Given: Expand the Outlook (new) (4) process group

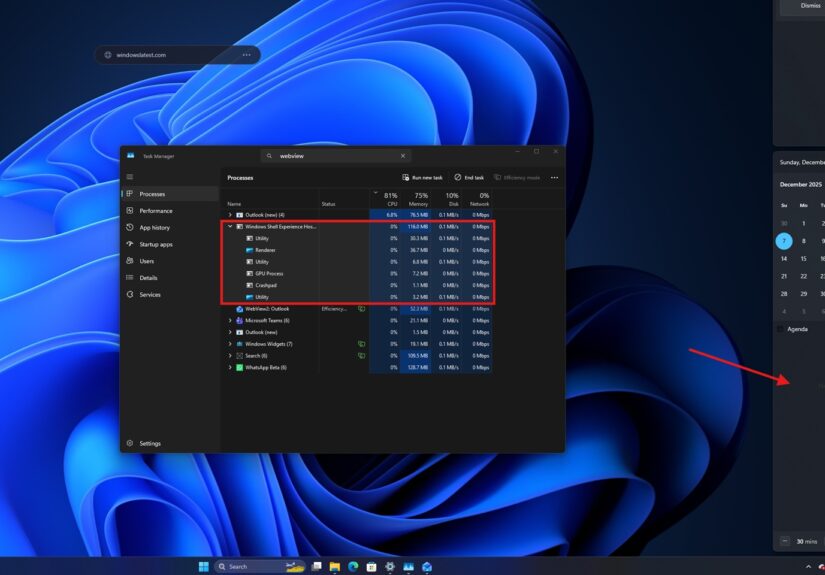Looking at the screenshot, I should (230, 215).
